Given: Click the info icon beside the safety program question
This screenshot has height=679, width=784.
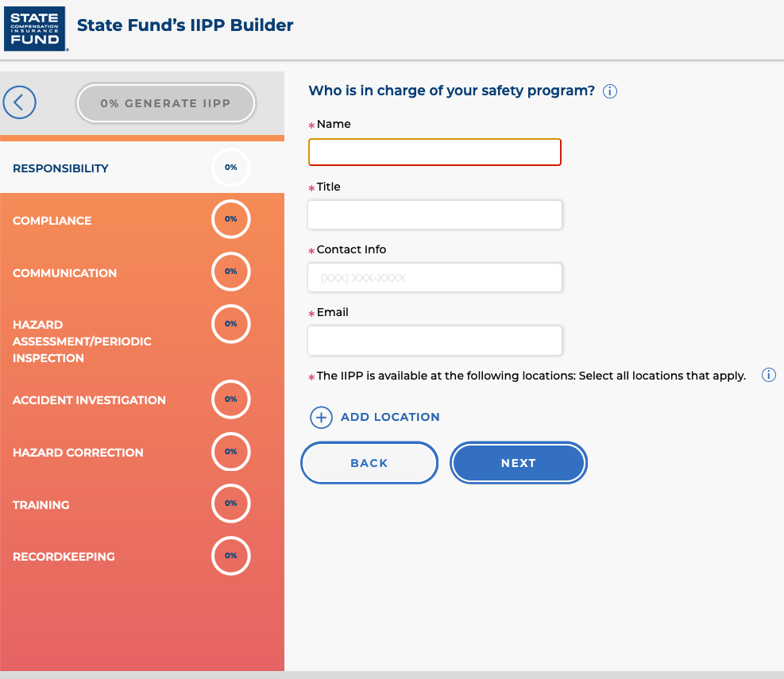Looking at the screenshot, I should pyautogui.click(x=609, y=91).
